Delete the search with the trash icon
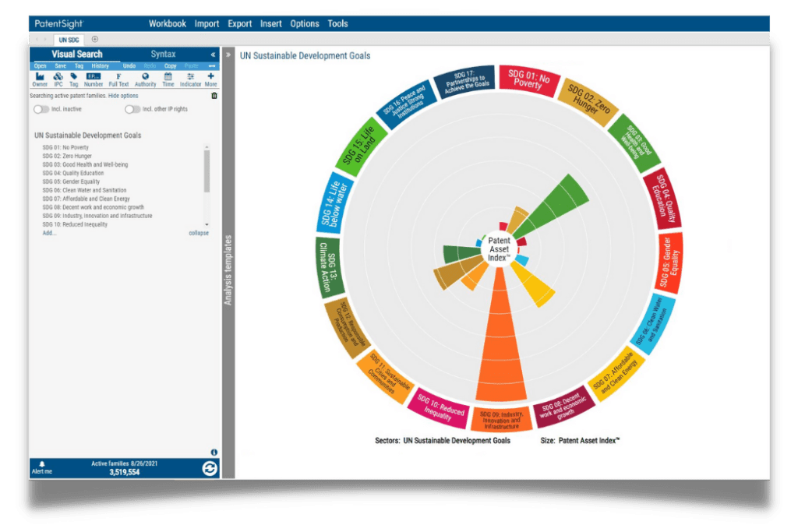Image resolution: width=798 pixels, height=532 pixels. (214, 96)
